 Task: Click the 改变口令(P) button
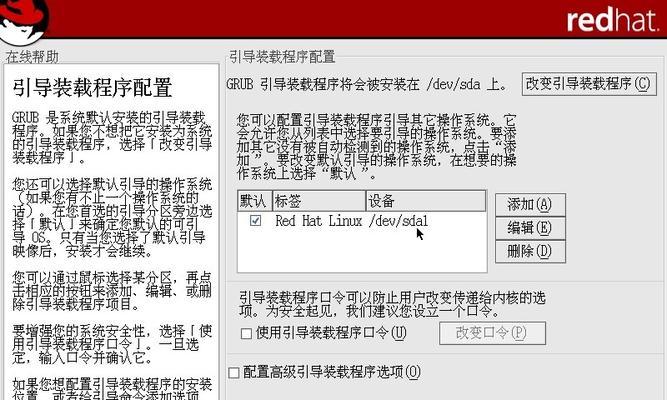492,333
